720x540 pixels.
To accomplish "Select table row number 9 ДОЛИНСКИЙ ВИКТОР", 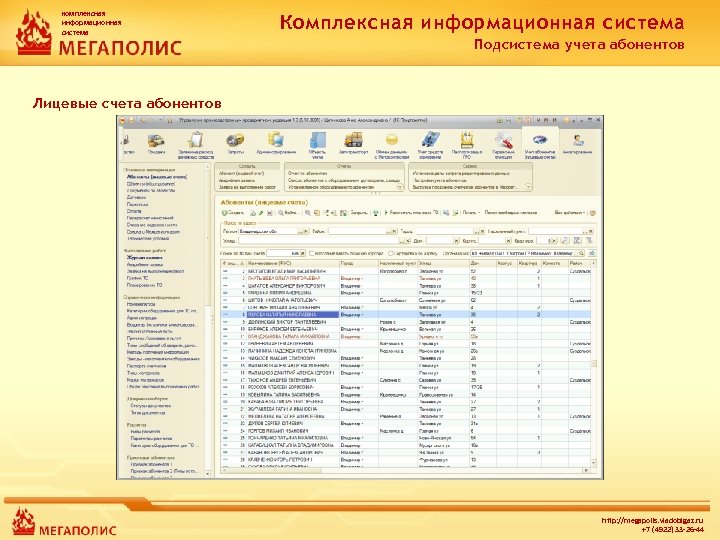I will (405, 322).
